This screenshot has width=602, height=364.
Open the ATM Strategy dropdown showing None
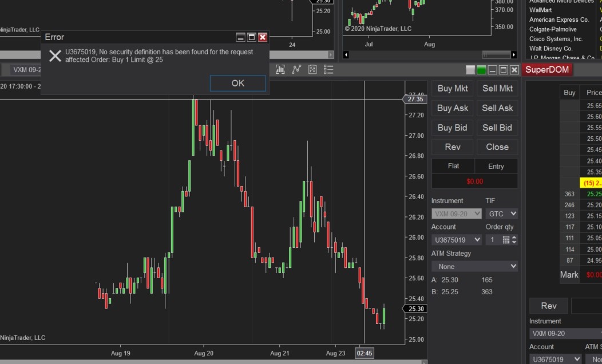pyautogui.click(x=474, y=267)
